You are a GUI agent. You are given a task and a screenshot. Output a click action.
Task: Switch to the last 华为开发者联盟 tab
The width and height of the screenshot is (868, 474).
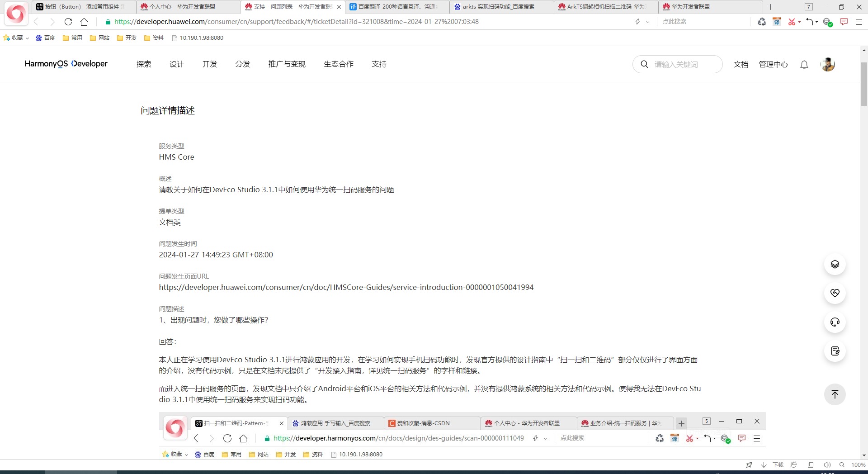coord(710,7)
